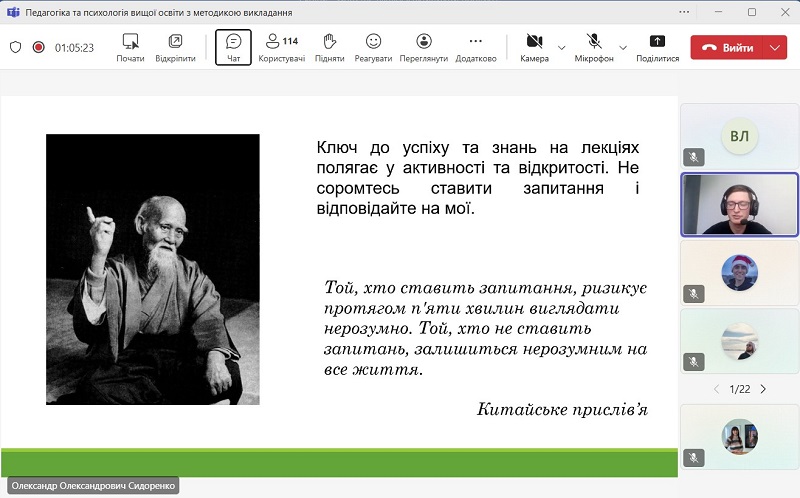The width and height of the screenshot is (800, 498).
Task: Toggle the camera on
Action: coord(534,47)
